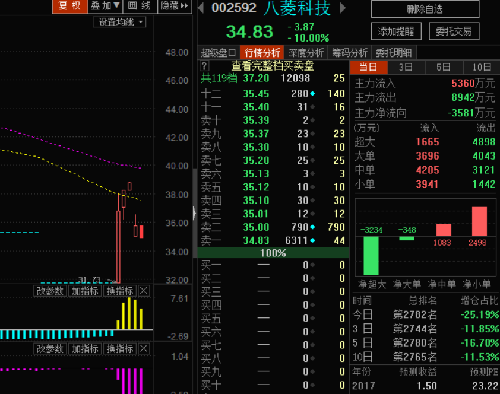Click the 今日 ranking 第2702名
The height and width of the screenshot is (394, 500).
[x=415, y=314]
